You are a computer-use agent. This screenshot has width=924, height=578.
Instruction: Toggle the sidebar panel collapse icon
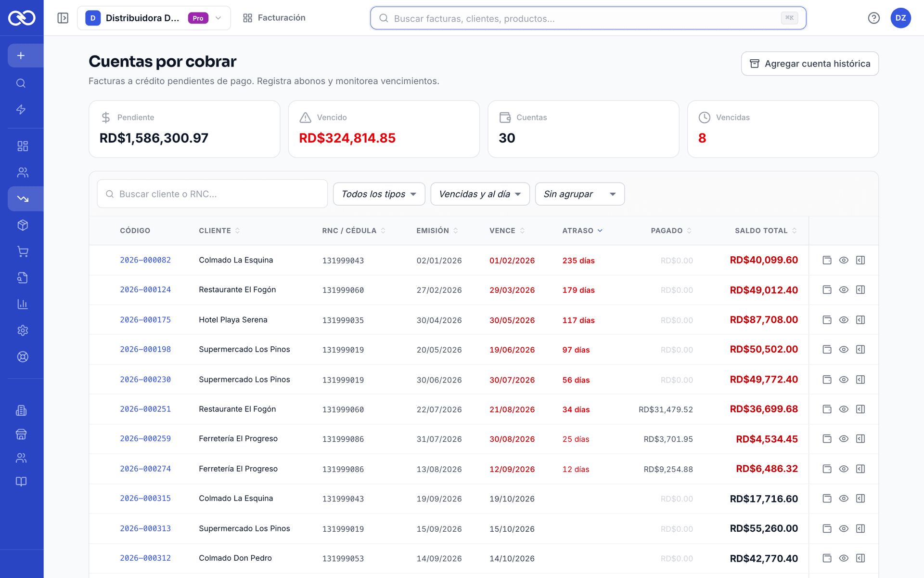coord(63,18)
